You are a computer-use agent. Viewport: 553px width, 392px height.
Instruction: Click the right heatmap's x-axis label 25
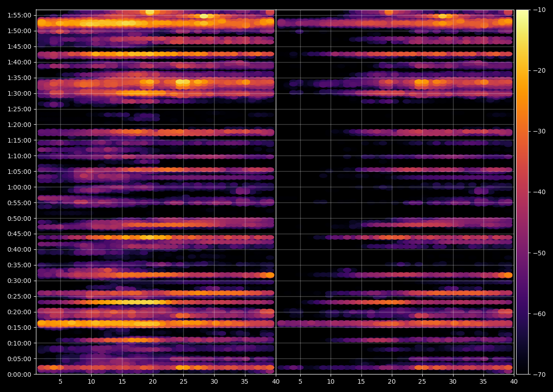pyautogui.click(x=422, y=382)
